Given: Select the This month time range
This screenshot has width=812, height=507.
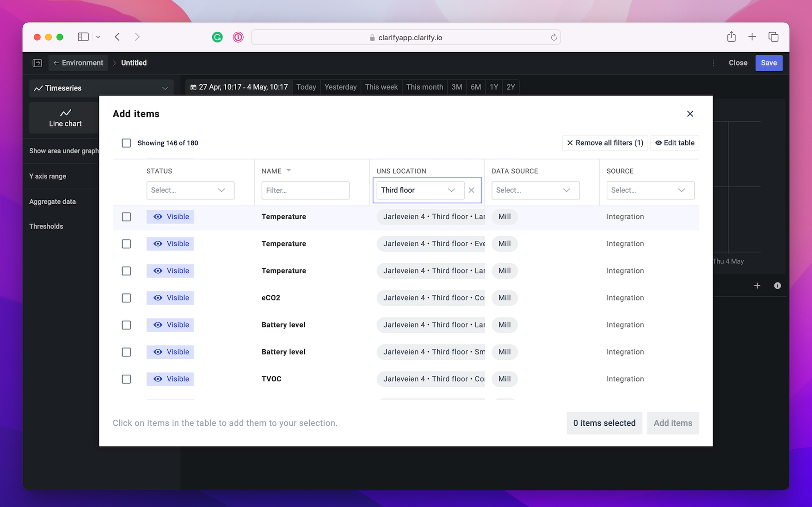Looking at the screenshot, I should tap(424, 87).
